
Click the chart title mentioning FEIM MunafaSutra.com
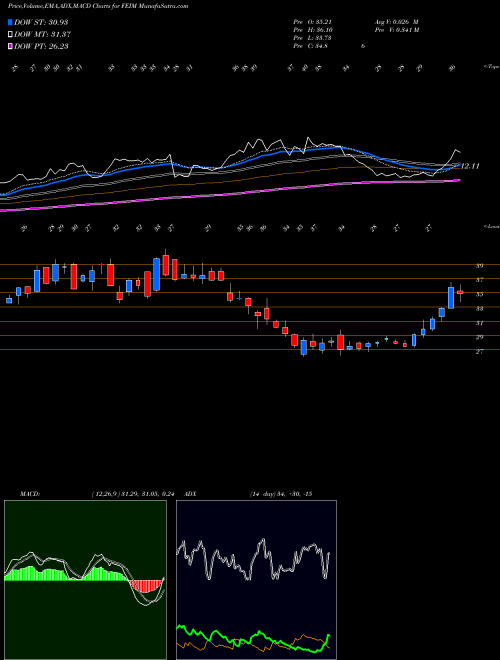click(98, 6)
